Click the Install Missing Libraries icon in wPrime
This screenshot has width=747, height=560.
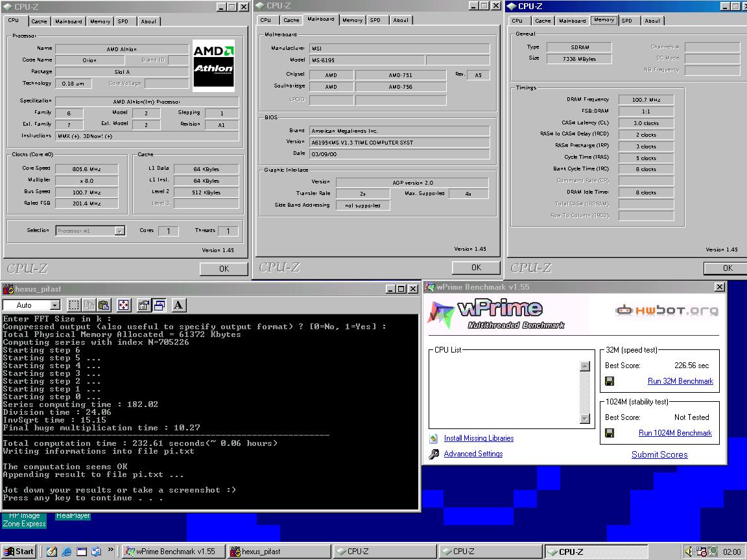434,438
